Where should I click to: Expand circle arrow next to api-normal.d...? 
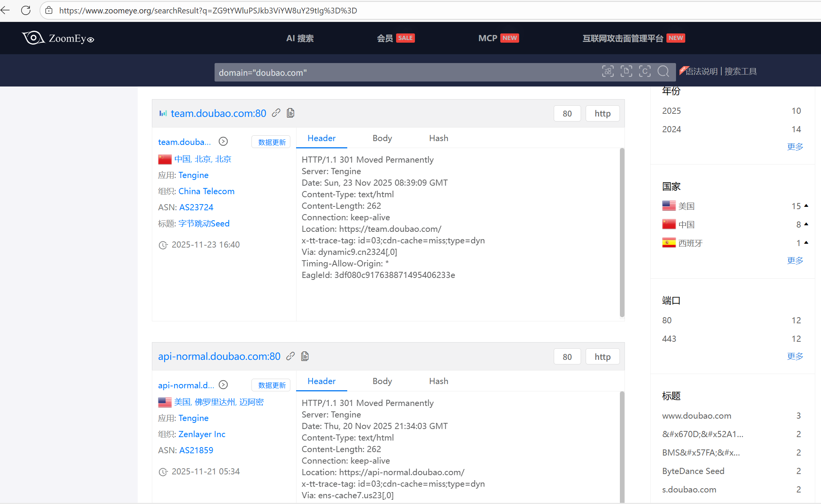(223, 385)
